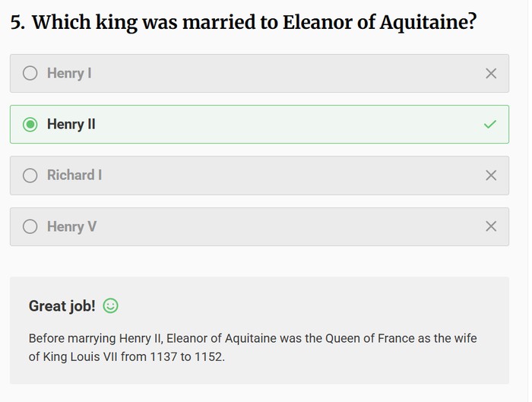This screenshot has height=402, width=532.
Task: Select the Henry V radio button
Action: tap(30, 226)
